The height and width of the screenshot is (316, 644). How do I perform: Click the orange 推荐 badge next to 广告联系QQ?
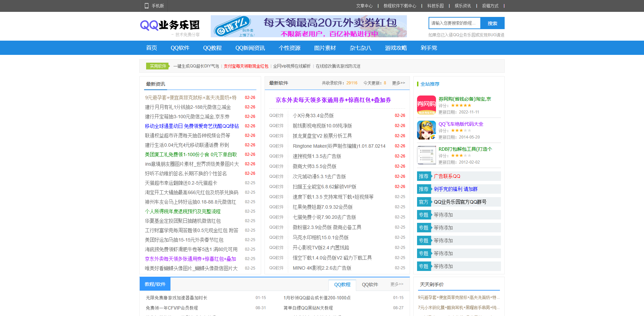(424, 176)
